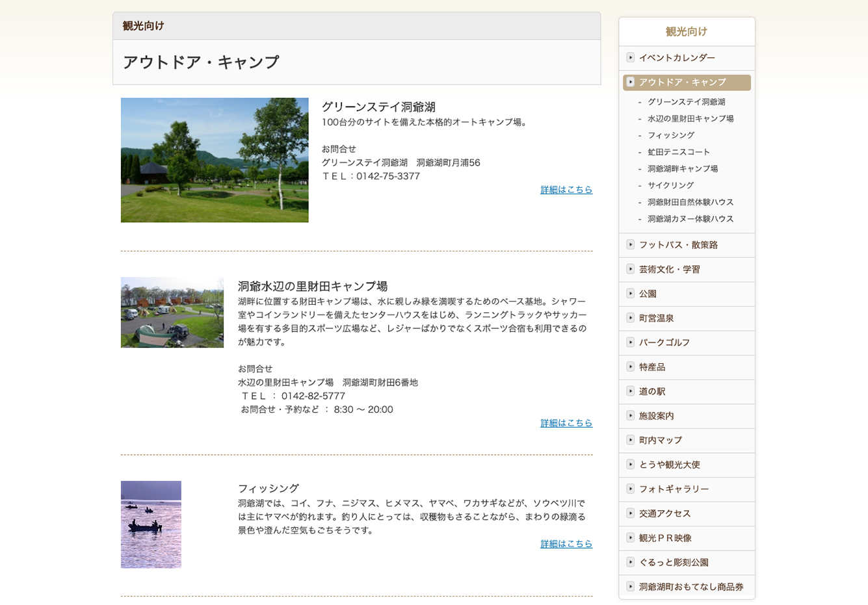The image size is (868, 605).
Task: Click 観光向け breadcrumb label above page title
Action: click(x=143, y=26)
